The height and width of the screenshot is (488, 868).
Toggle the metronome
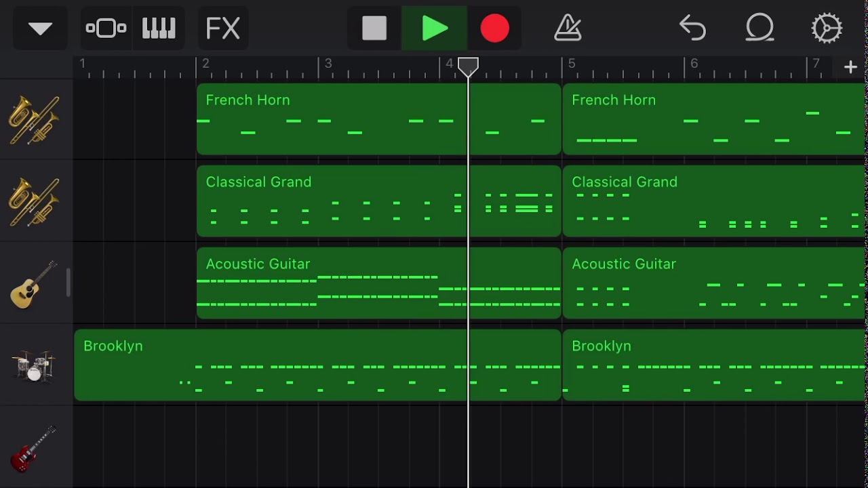pyautogui.click(x=568, y=28)
